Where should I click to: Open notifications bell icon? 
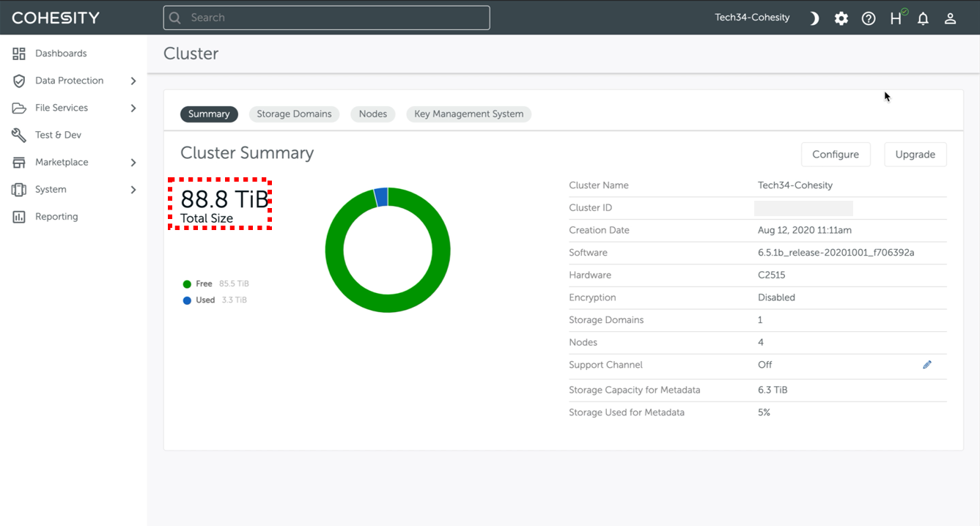[x=923, y=18]
